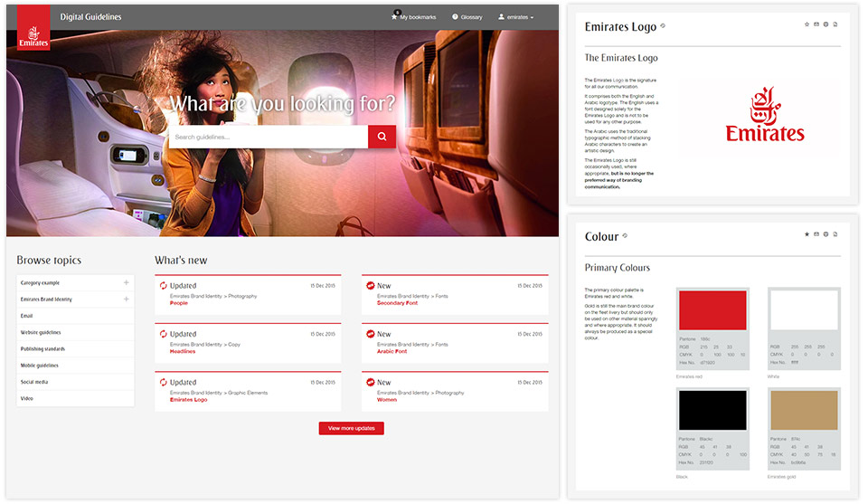Viewport: 868px width, 504px height.
Task: Bookmark the Colour page with star icon
Action: (x=807, y=234)
